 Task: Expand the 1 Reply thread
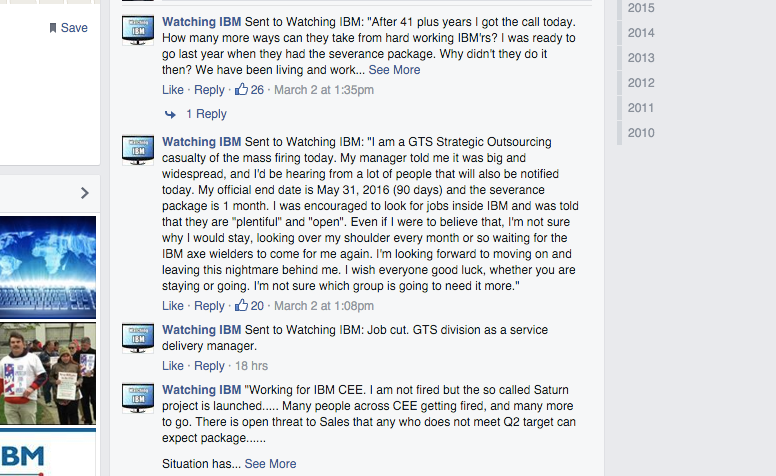206,114
